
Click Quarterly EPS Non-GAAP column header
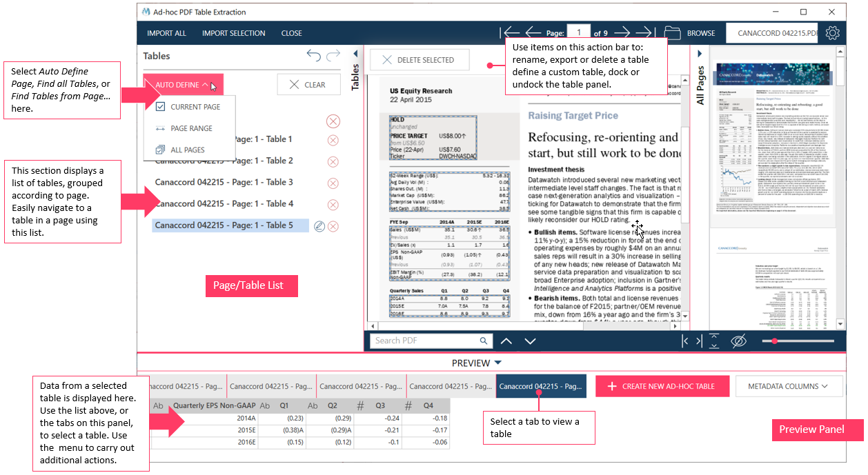tap(215, 406)
